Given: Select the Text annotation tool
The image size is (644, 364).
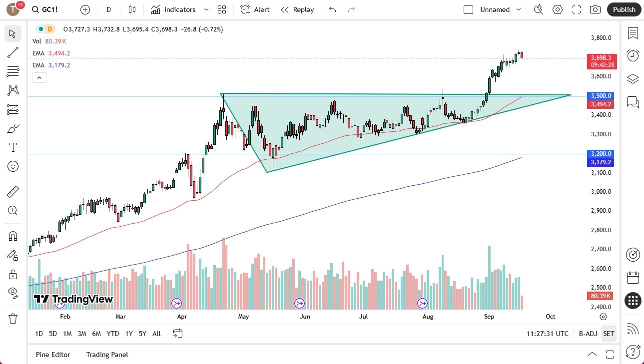Looking at the screenshot, I should 13,147.
